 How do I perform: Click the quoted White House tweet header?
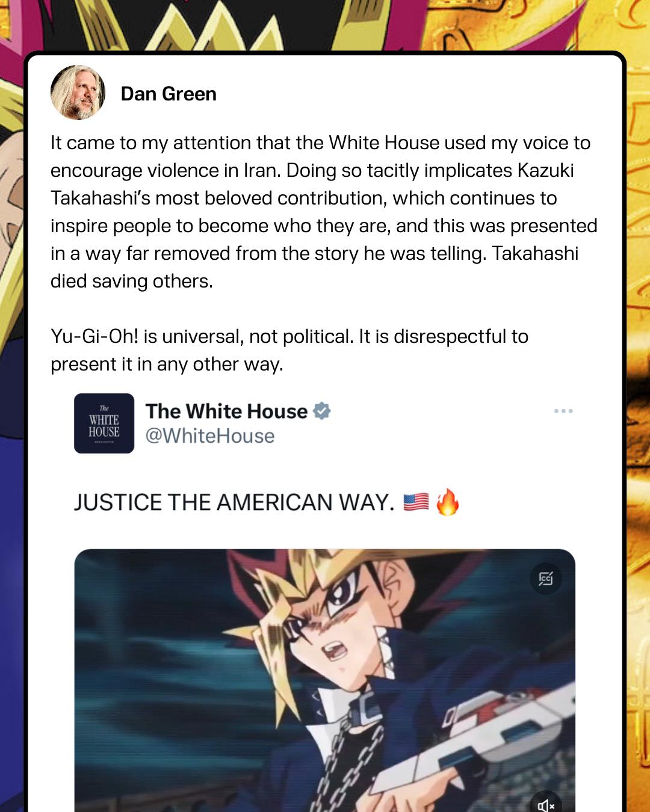tap(324, 423)
